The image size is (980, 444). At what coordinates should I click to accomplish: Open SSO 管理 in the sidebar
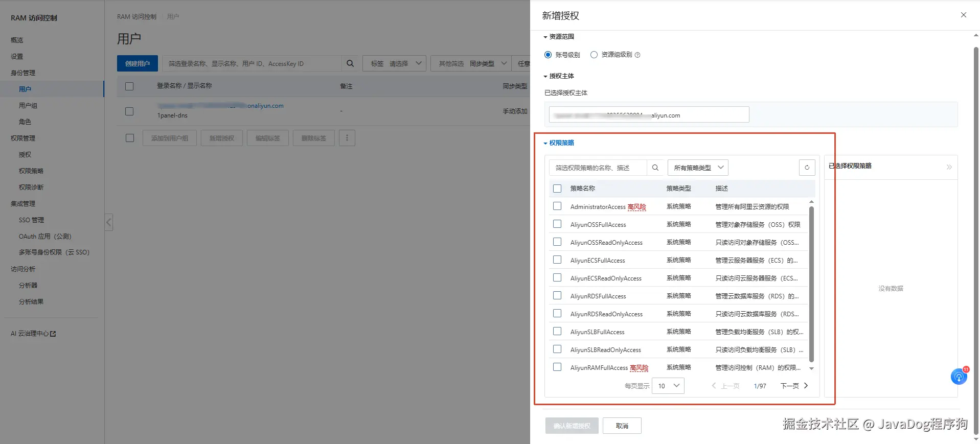coord(31,220)
